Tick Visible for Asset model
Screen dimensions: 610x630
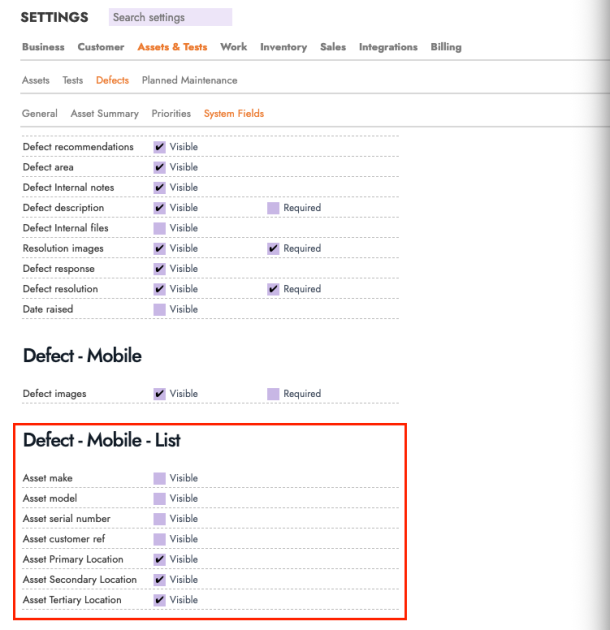(x=159, y=498)
